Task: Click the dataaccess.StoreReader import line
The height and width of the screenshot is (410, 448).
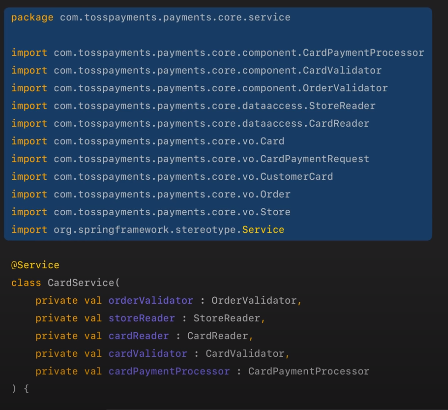Action: 193,106
